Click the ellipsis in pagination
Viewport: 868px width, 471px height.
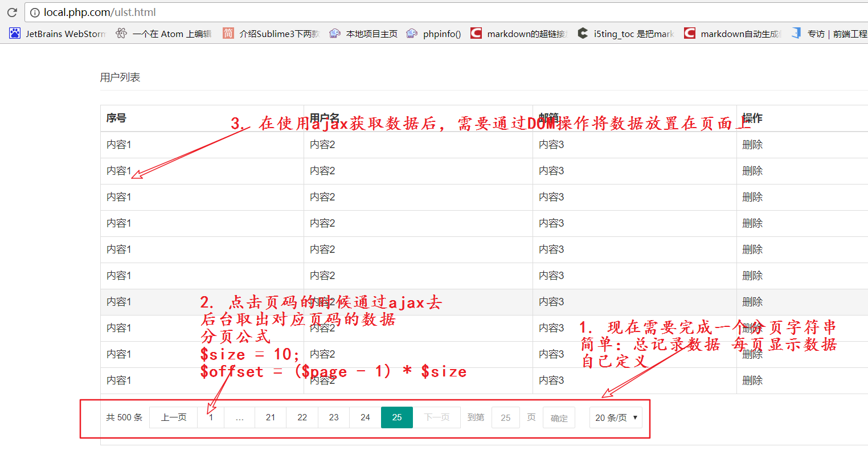tap(240, 417)
